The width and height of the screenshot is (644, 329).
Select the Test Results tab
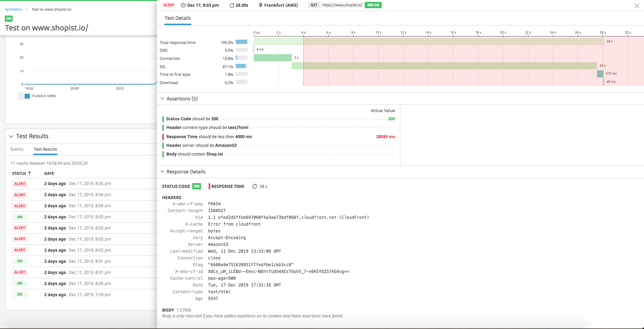pyautogui.click(x=45, y=149)
